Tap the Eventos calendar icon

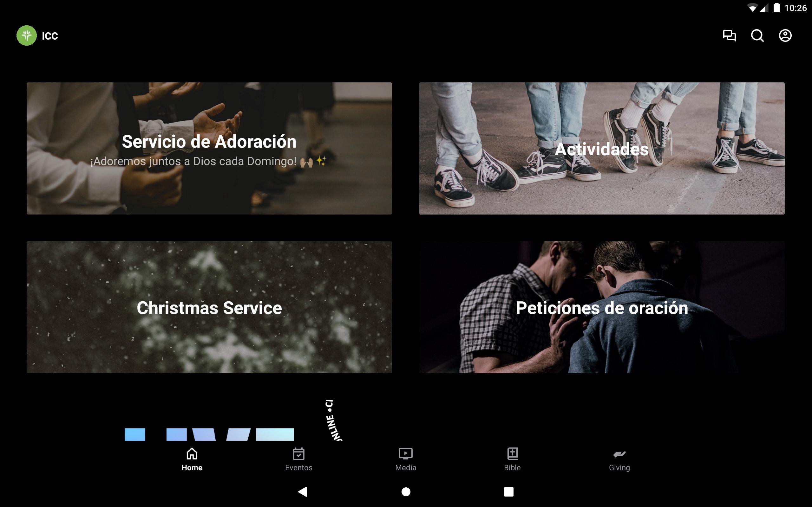(298, 454)
